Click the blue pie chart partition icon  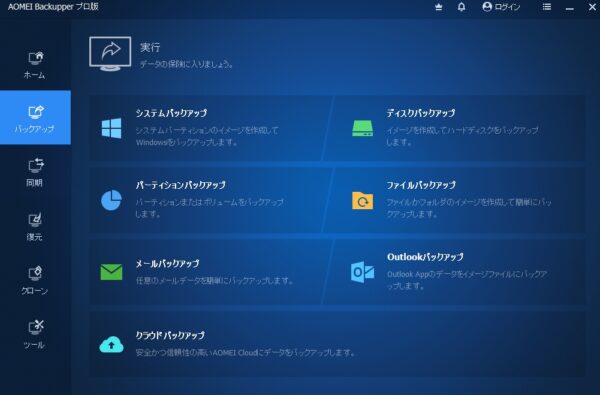click(111, 200)
